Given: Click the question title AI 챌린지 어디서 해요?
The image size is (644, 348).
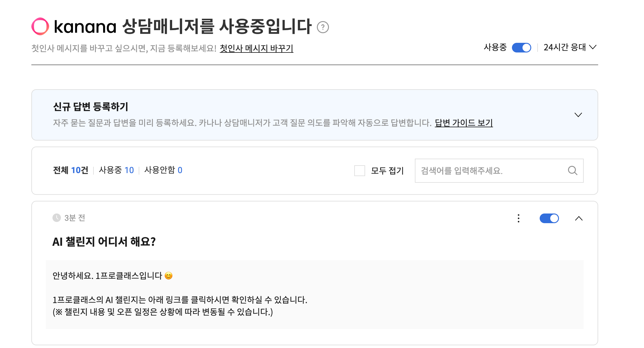Looking at the screenshot, I should click(x=104, y=242).
